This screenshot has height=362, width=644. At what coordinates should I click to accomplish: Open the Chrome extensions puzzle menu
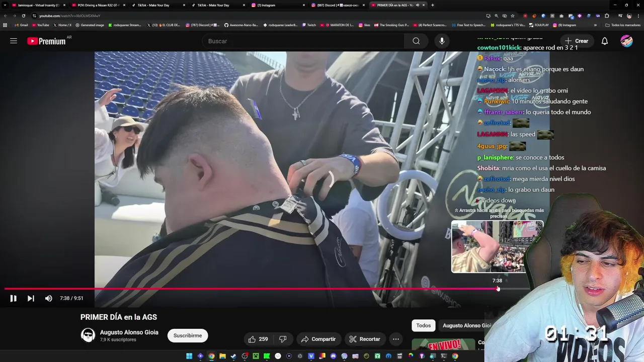(607, 16)
